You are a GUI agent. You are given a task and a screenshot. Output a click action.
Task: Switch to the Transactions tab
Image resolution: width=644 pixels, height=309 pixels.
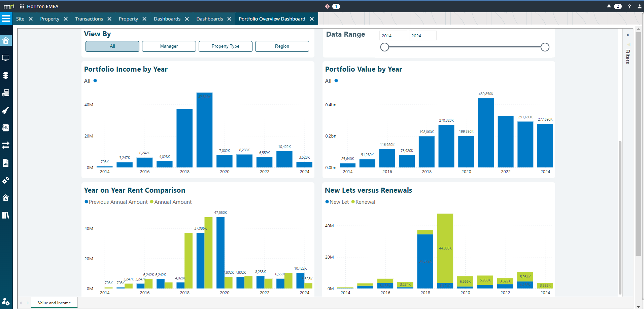coord(89,19)
